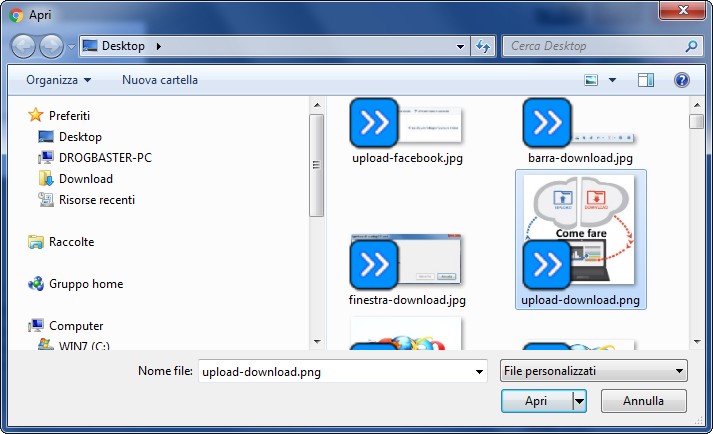Click the file list scrollbar thumb
The image size is (713, 434).
(x=697, y=121)
